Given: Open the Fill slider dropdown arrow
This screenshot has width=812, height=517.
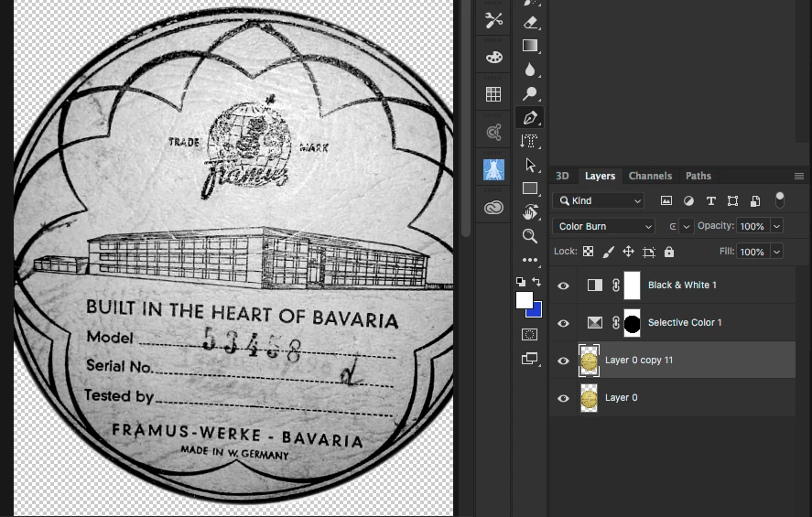Looking at the screenshot, I should 777,252.
